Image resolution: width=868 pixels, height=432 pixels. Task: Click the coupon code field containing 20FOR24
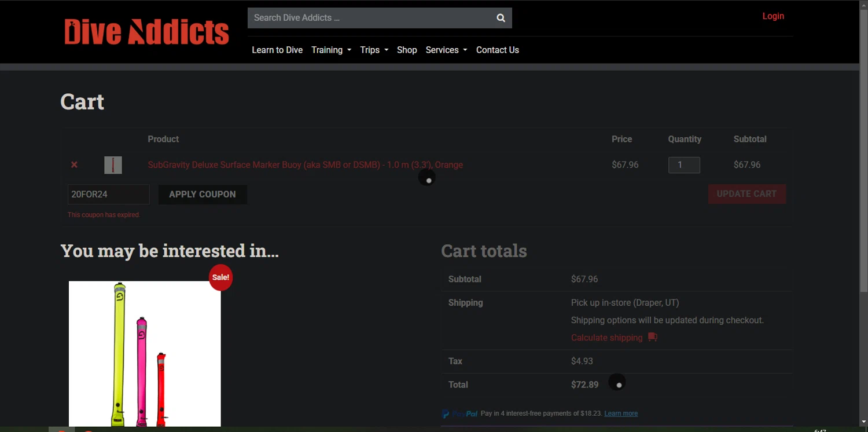pyautogui.click(x=109, y=195)
